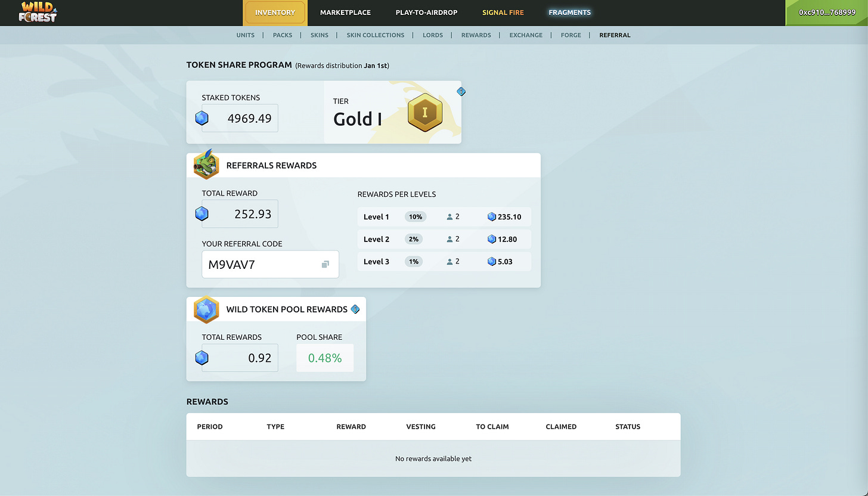The width and height of the screenshot is (868, 496).
Task: Open the Signal Fire page
Action: 503,12
